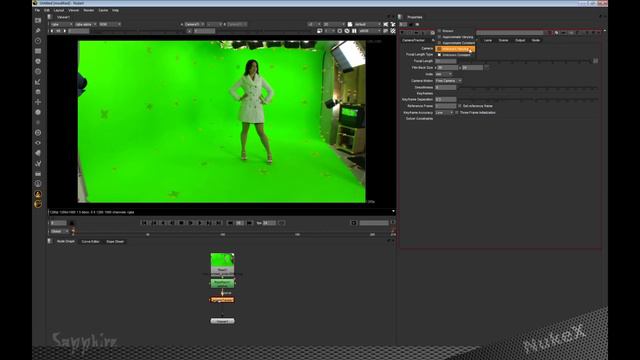Switch to the Node tab in properties

point(536,40)
